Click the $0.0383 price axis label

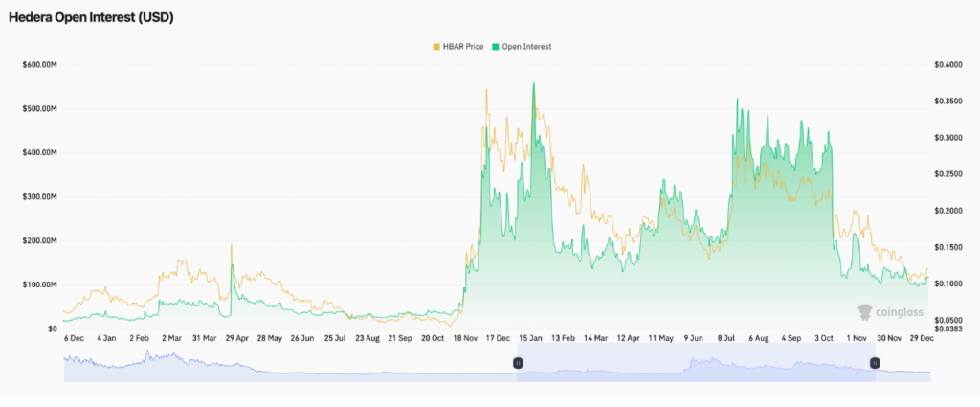(x=948, y=328)
